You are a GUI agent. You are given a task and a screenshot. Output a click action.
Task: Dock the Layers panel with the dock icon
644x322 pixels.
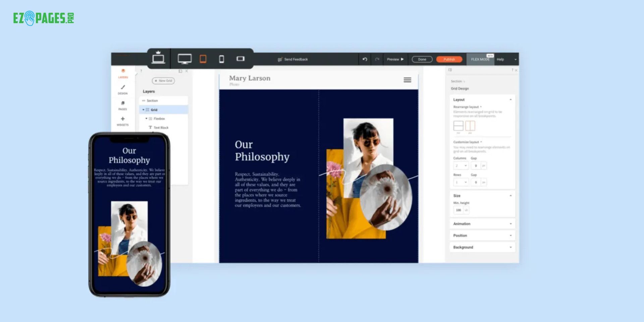point(180,71)
